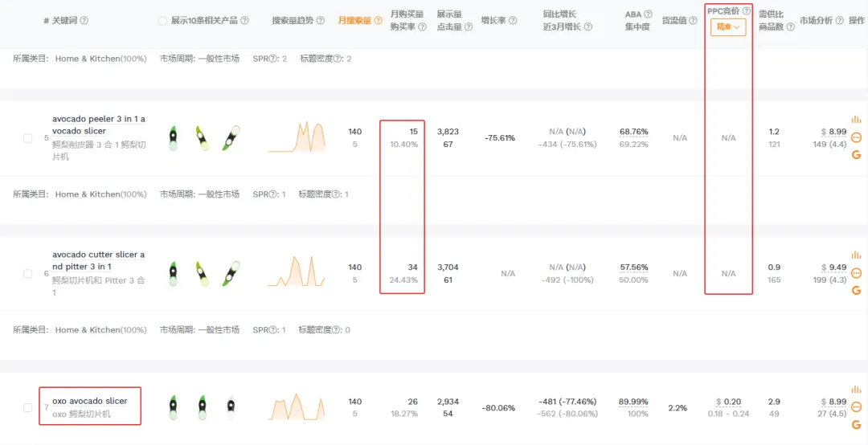The height and width of the screenshot is (445, 868).
Task: Click purchase rate 24.43% value
Action: click(403, 280)
